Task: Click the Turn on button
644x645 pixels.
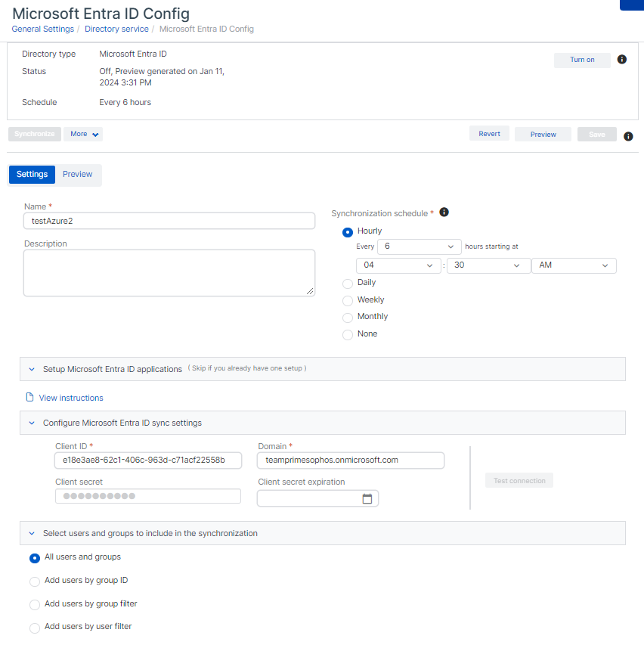Action: 582,60
